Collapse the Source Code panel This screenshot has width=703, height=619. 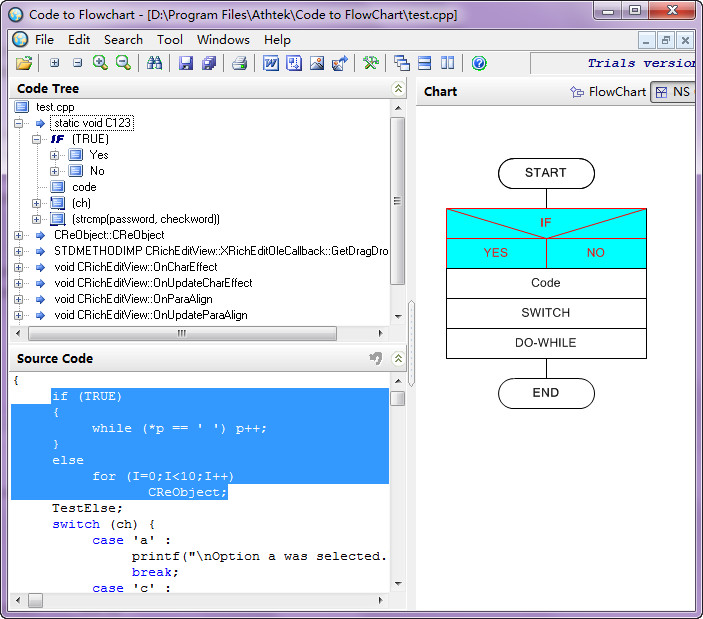pos(398,358)
